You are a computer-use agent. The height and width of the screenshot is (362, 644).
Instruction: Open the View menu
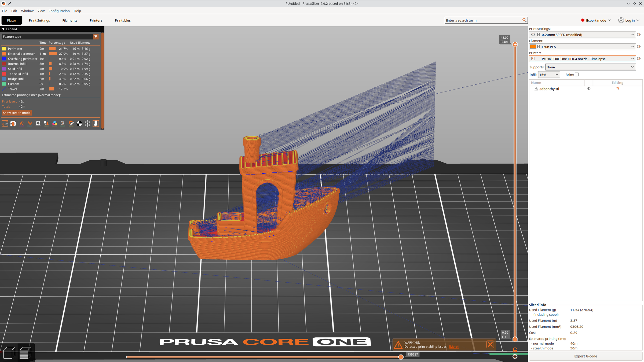coord(41,11)
